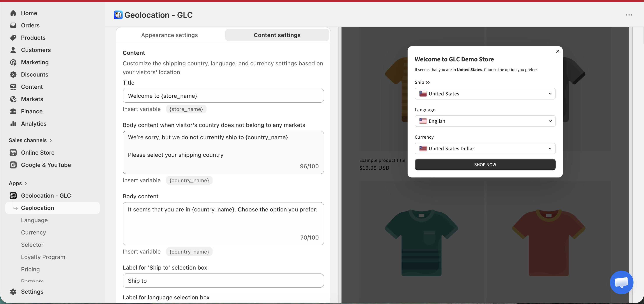Open the three-dot more actions menu

point(629,15)
